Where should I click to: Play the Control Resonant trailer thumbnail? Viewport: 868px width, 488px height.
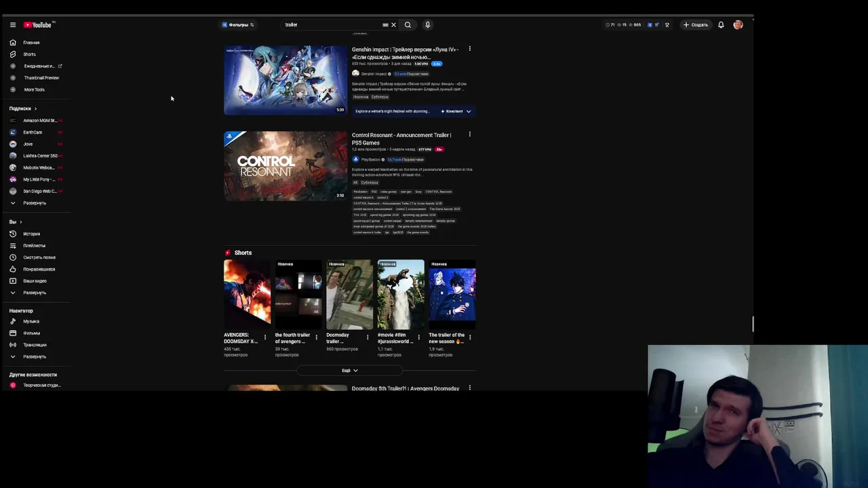pos(285,166)
